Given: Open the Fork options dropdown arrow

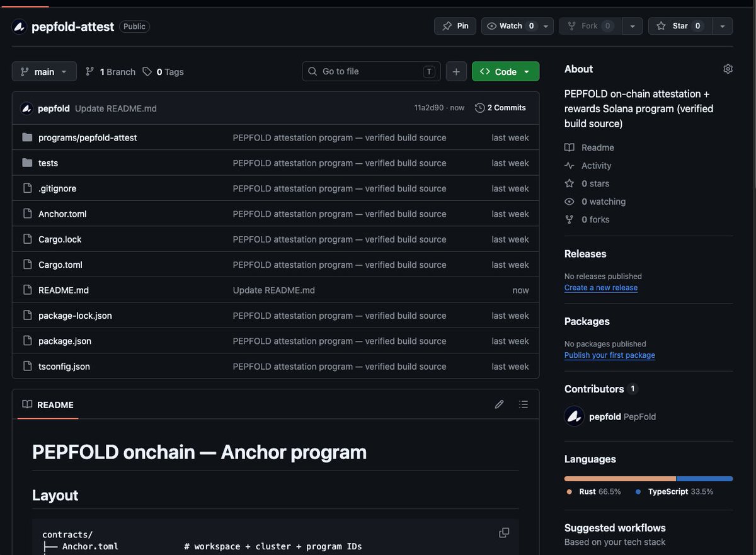Looking at the screenshot, I should pyautogui.click(x=632, y=26).
